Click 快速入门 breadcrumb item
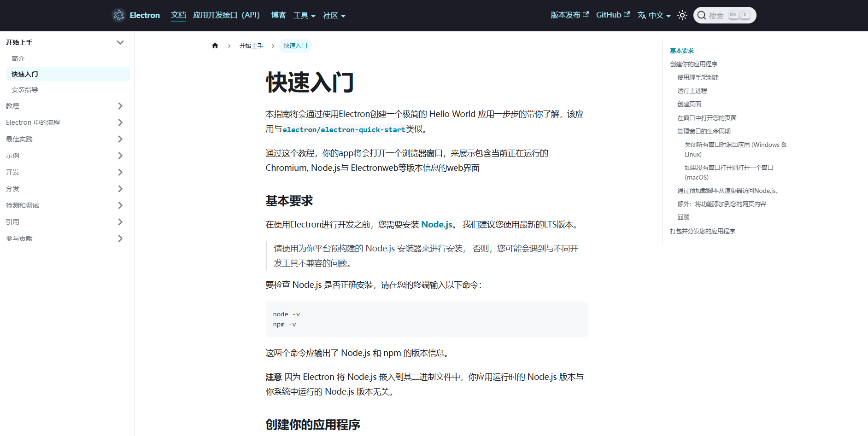The width and height of the screenshot is (868, 436). [295, 46]
